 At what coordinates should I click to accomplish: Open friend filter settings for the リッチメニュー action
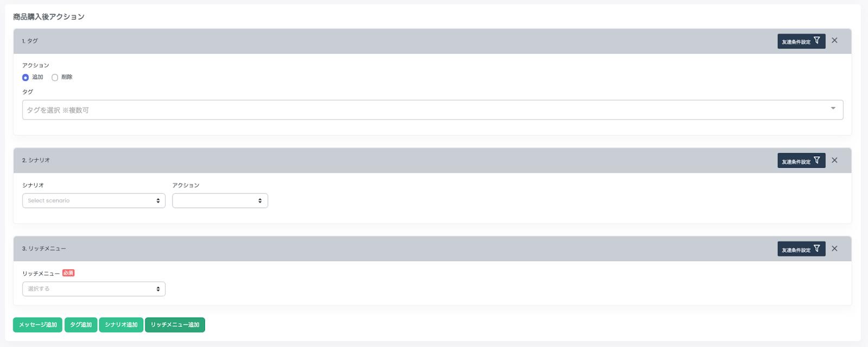coord(801,249)
